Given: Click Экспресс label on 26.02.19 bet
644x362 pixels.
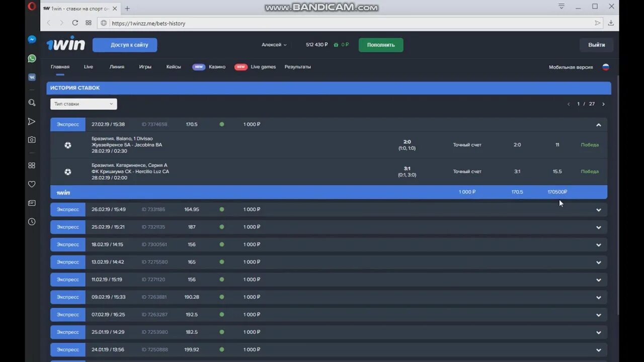Looking at the screenshot, I should (x=68, y=209).
